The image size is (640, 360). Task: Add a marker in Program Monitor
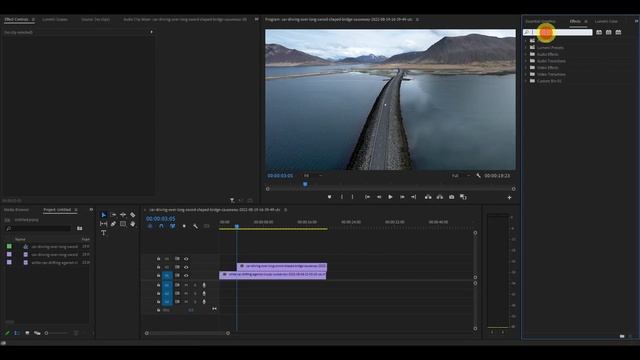point(329,197)
